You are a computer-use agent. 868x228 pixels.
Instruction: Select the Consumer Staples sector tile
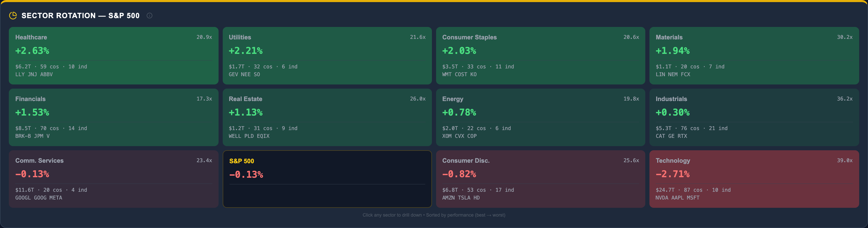click(540, 55)
